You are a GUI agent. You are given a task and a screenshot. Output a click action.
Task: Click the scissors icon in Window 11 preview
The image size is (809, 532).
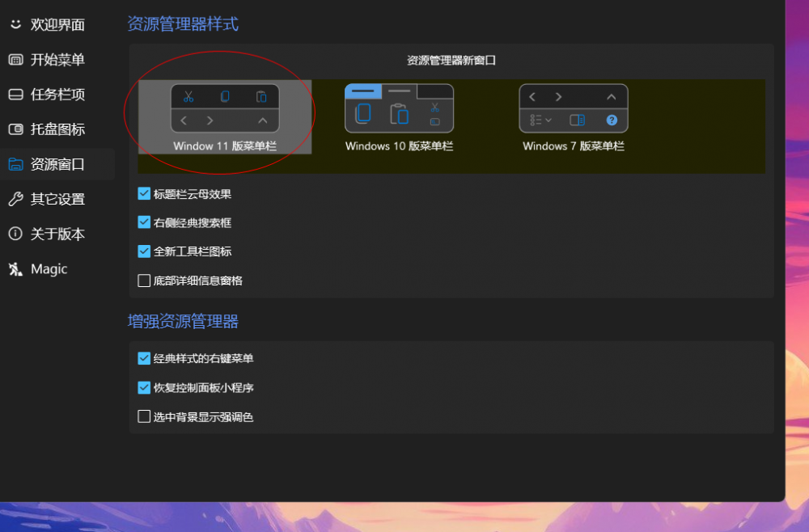click(188, 97)
